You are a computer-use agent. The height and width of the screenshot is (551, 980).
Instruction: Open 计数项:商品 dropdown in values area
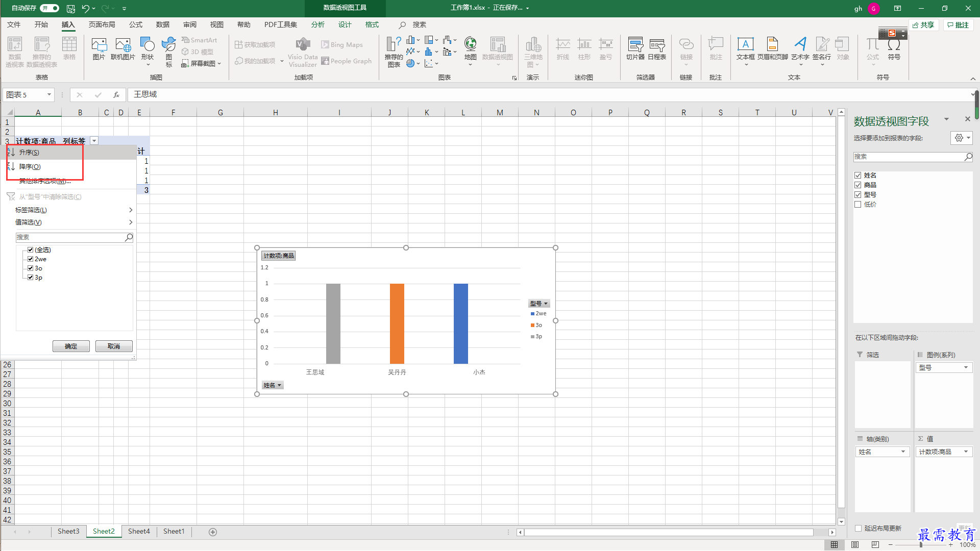pyautogui.click(x=966, y=452)
